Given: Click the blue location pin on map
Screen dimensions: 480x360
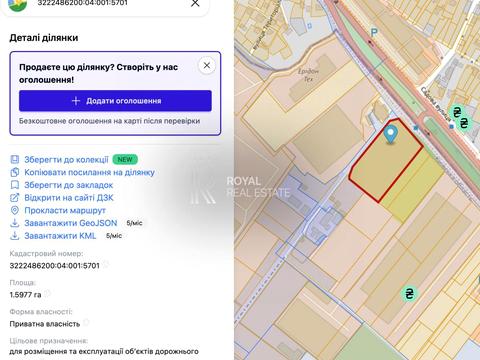Looking at the screenshot, I should [x=391, y=134].
